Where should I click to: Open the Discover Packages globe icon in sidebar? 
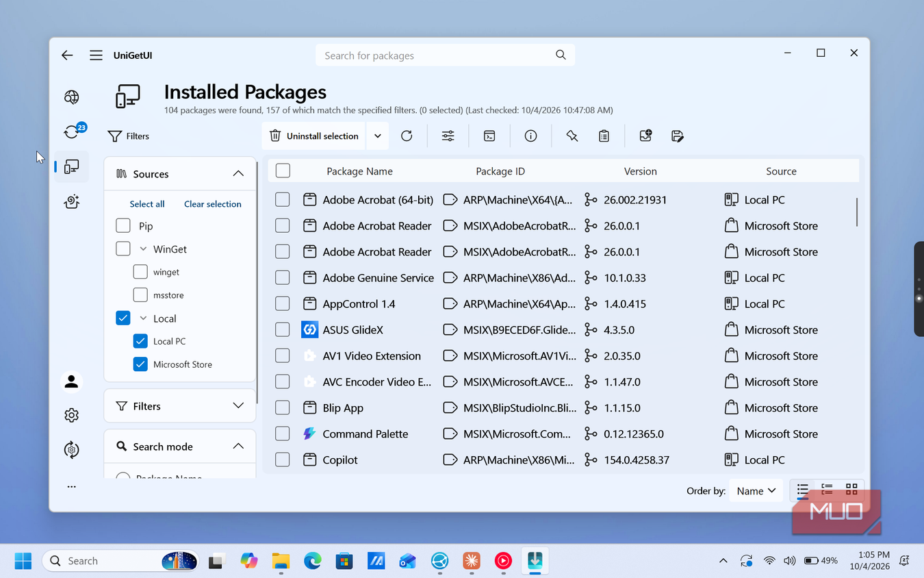tap(71, 97)
